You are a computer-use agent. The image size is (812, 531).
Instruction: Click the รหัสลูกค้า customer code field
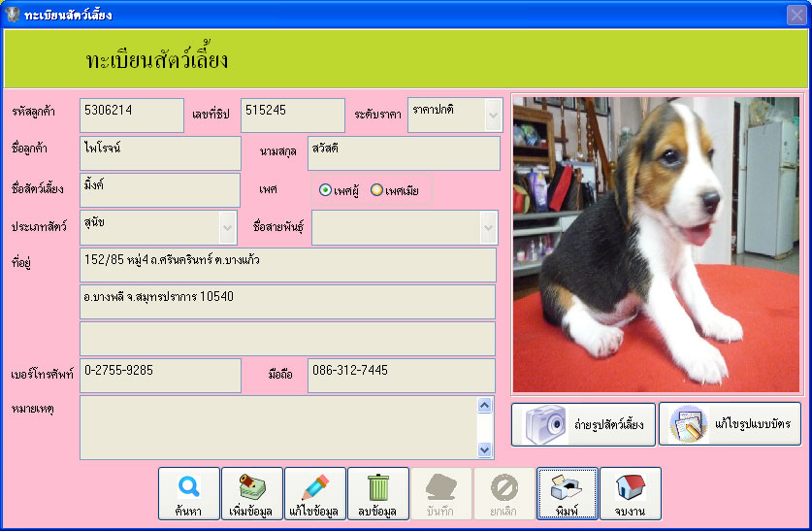click(x=132, y=115)
